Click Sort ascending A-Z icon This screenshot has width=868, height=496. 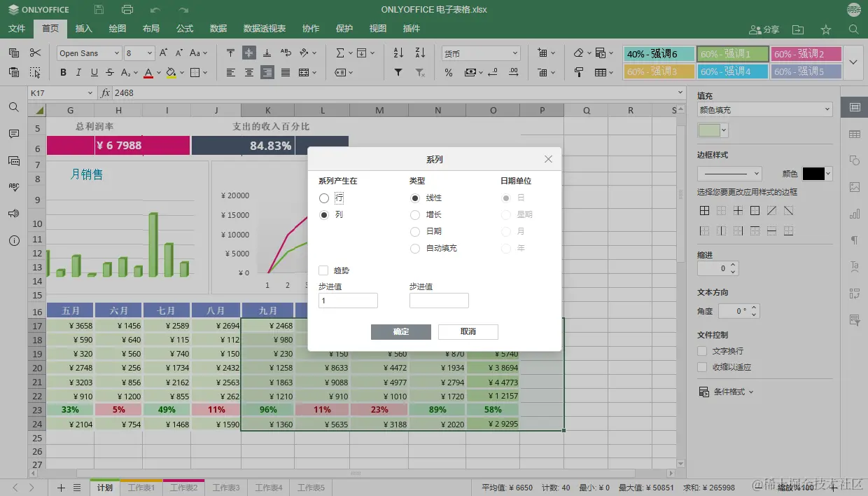398,53
